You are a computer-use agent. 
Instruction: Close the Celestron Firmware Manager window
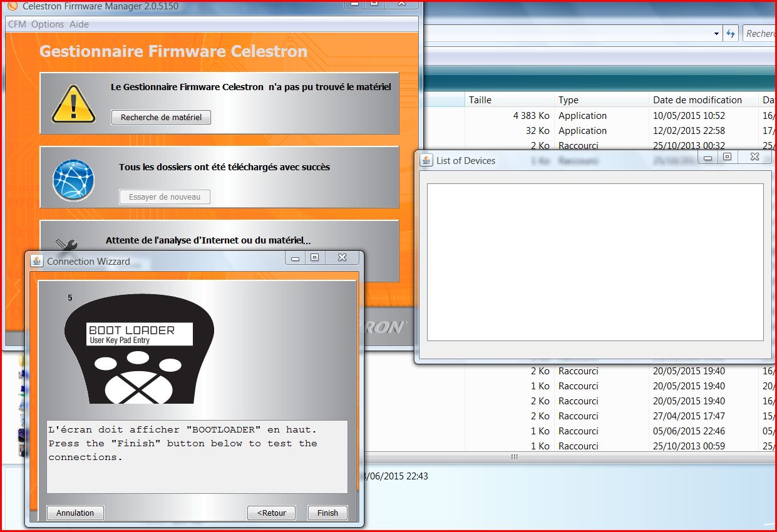[x=401, y=3]
